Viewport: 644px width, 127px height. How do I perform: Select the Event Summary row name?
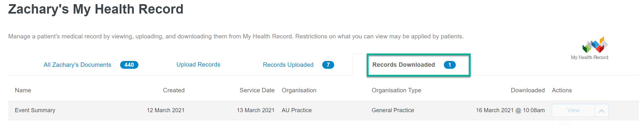35,110
